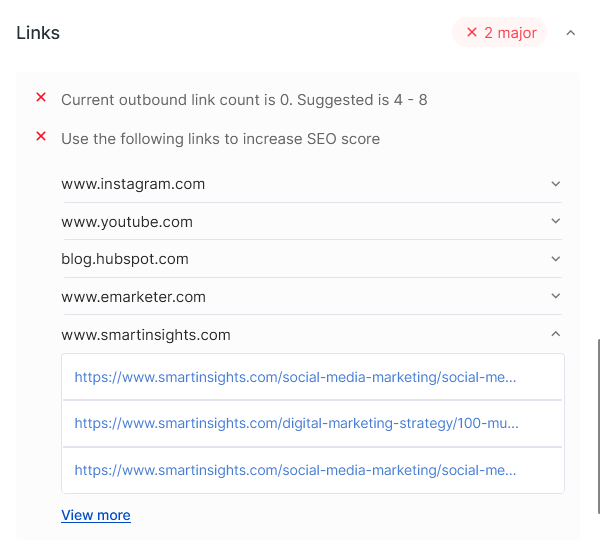
Task: Click the 2 major badge
Action: (500, 33)
